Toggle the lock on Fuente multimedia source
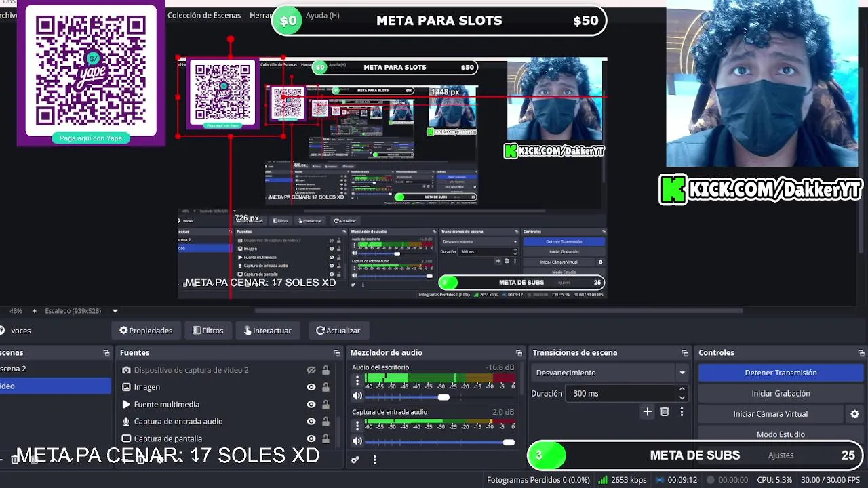Image resolution: width=868 pixels, height=488 pixels. click(325, 404)
